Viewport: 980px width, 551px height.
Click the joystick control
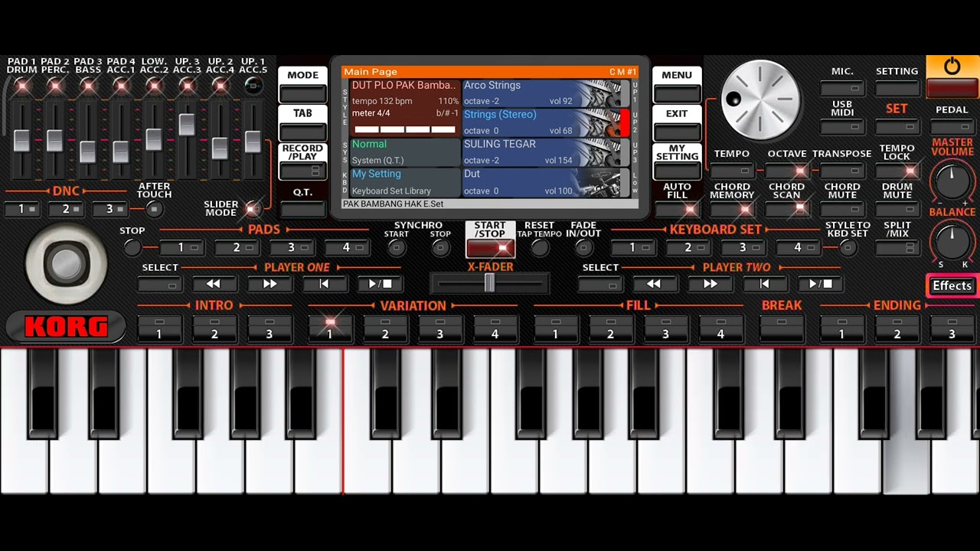[65, 263]
